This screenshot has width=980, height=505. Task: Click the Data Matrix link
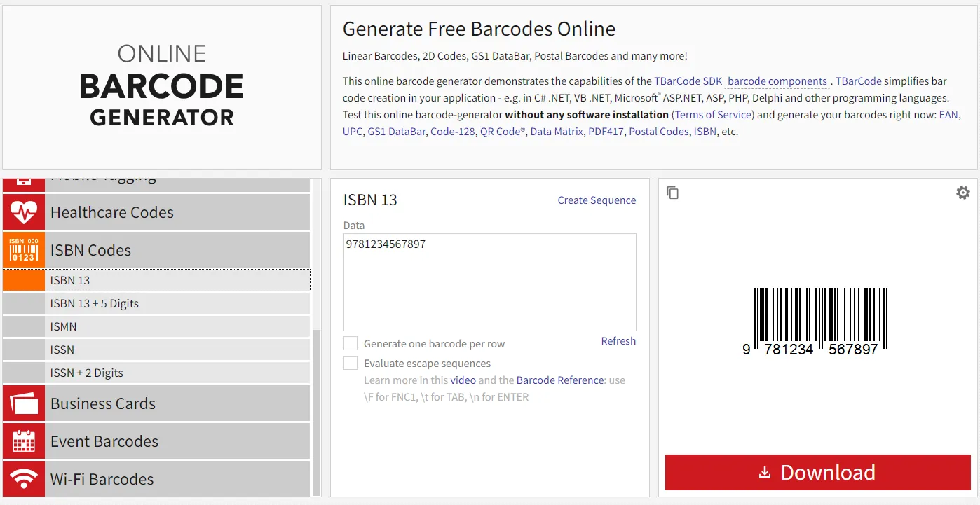tap(557, 132)
